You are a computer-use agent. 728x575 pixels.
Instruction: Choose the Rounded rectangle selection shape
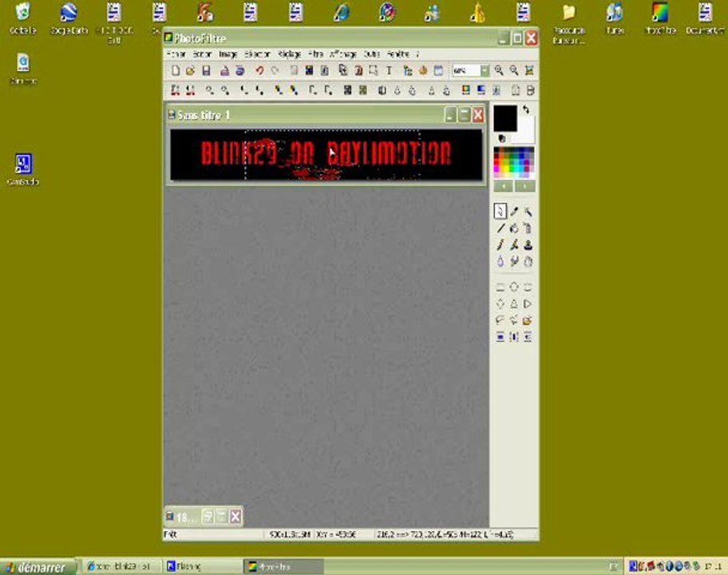point(528,287)
